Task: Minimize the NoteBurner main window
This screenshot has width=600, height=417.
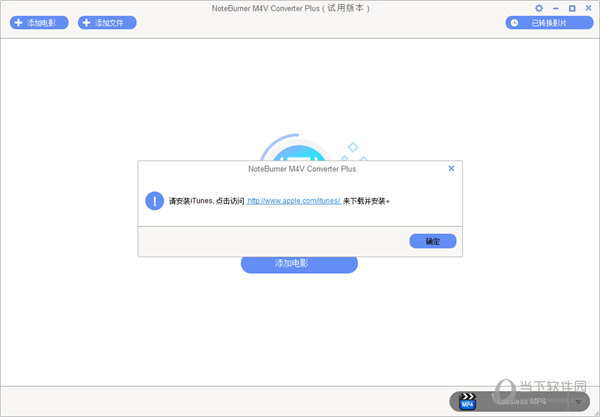Action: (556, 8)
